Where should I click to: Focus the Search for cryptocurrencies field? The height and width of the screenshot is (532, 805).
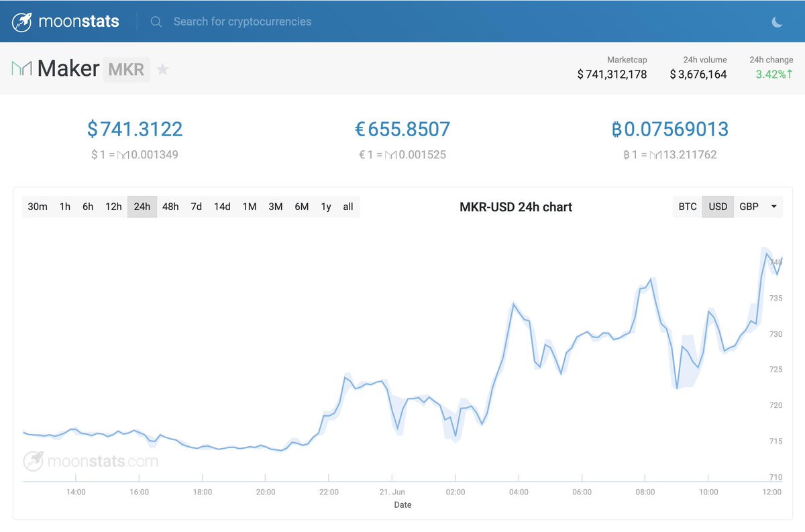[x=242, y=21]
